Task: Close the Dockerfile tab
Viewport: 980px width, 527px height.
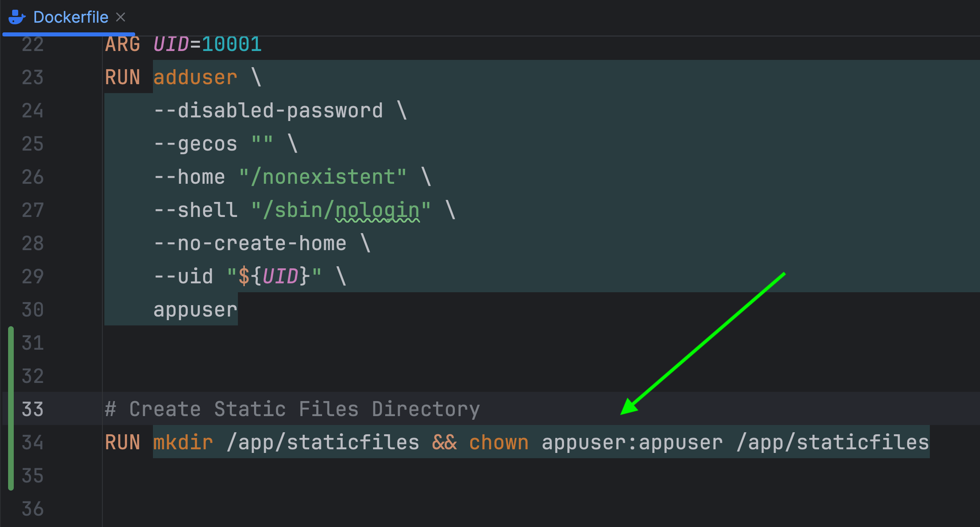Action: pos(121,17)
